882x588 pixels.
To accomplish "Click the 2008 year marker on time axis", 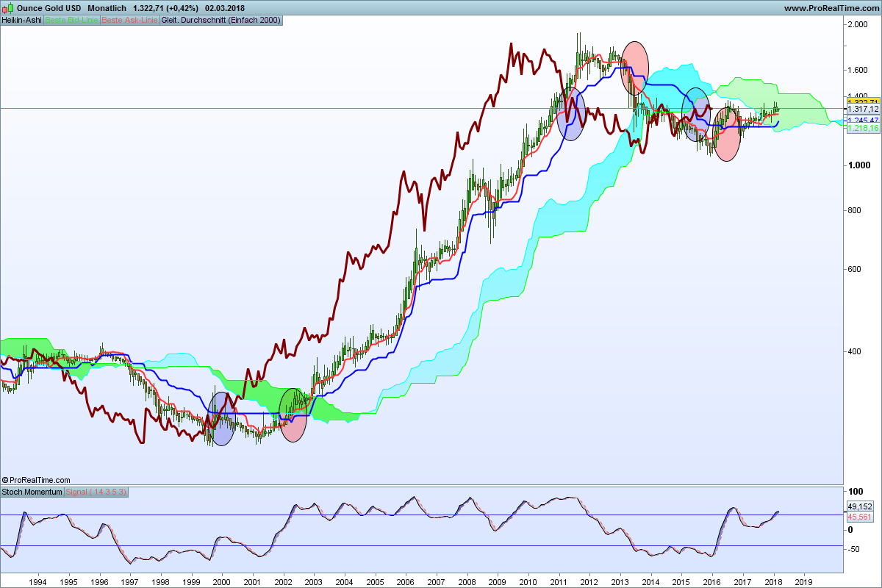I will pos(466,581).
